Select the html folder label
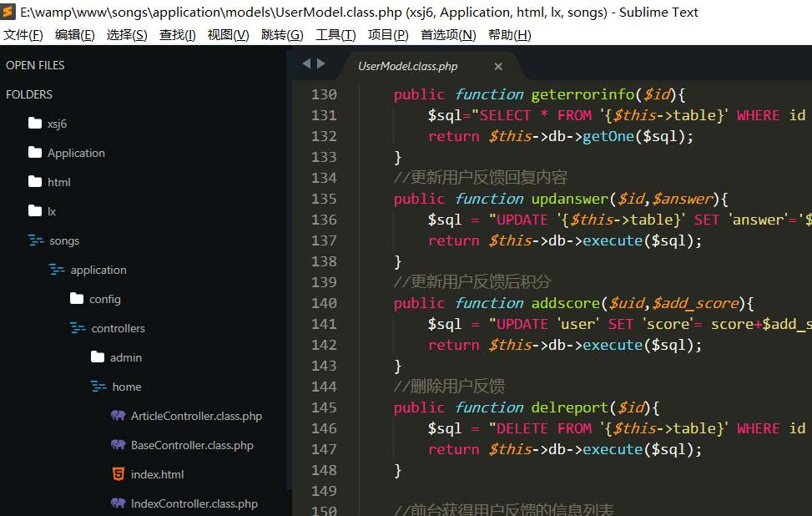Screen dimensions: 812x516 (59, 182)
